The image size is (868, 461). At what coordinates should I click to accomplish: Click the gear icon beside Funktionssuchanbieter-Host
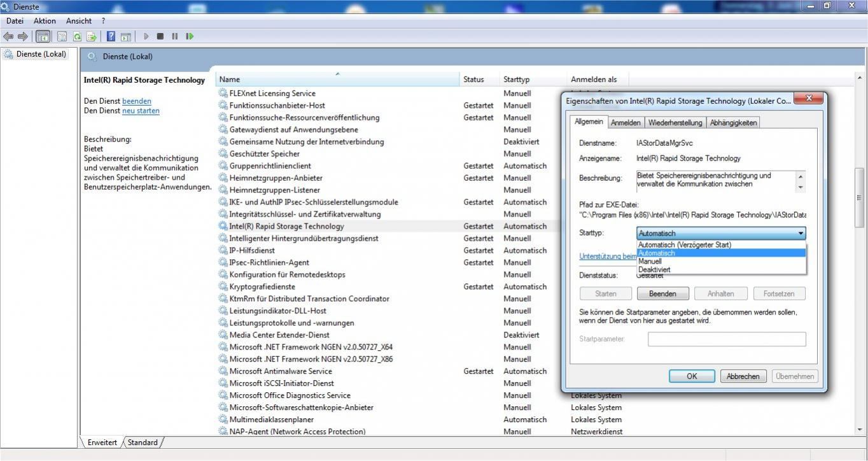[x=223, y=105]
